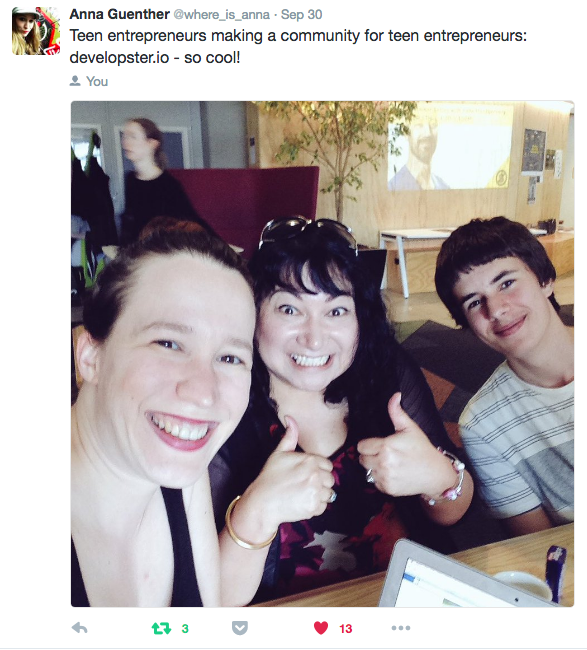
Task: Click the "You" tagged user label
Action: (x=97, y=81)
